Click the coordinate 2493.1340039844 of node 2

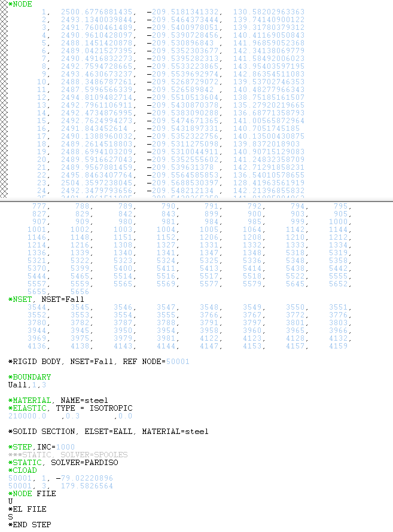[97, 20]
